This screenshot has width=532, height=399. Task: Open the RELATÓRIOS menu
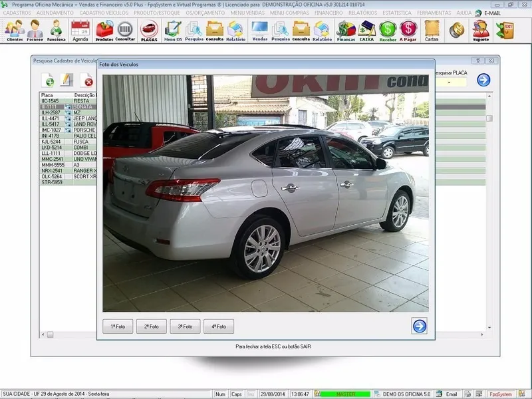tap(362, 13)
